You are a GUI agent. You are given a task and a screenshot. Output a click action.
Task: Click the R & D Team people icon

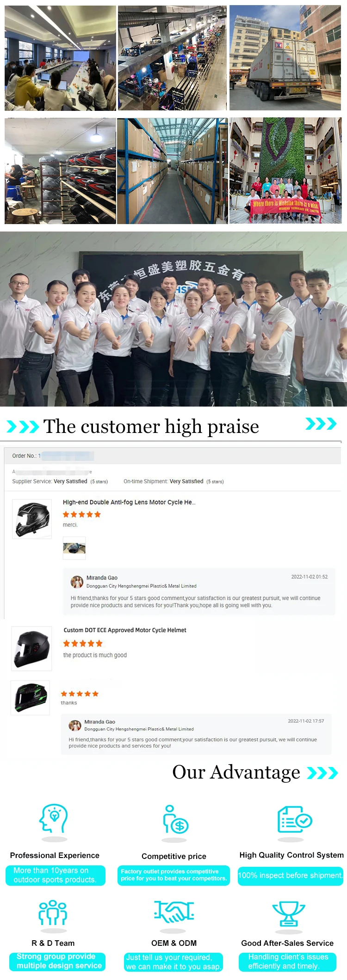[x=53, y=912]
